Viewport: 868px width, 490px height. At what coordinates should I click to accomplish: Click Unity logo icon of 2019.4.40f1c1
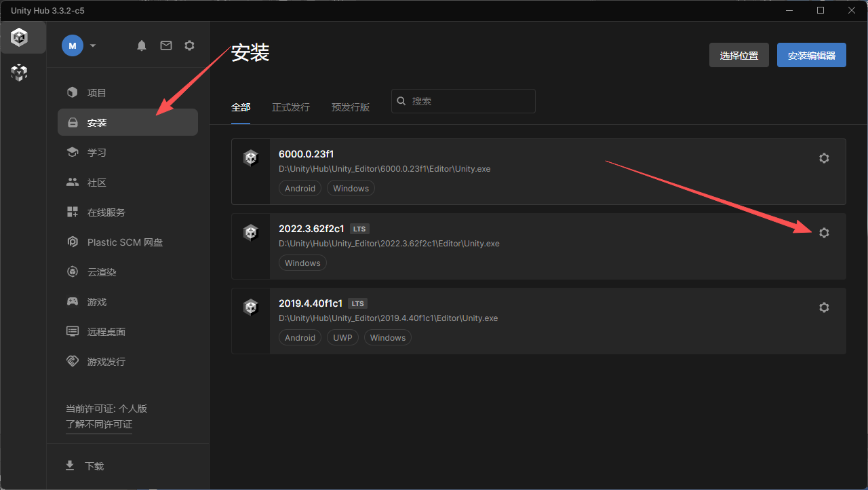[x=251, y=307]
